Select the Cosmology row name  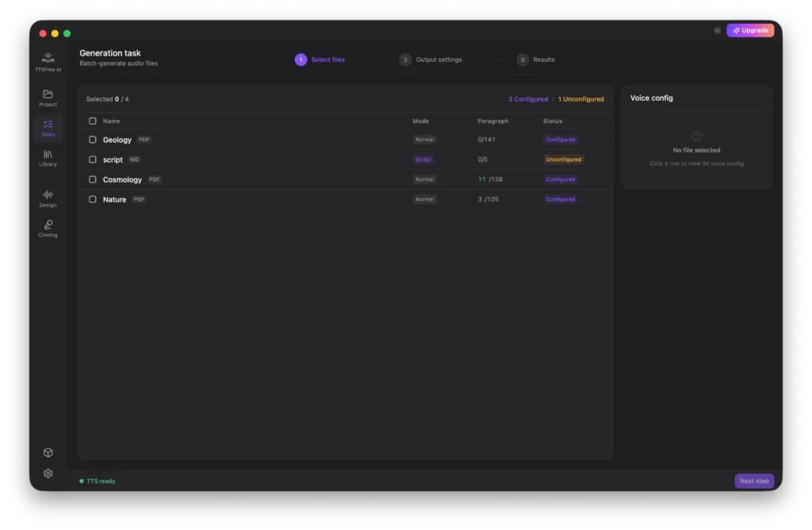122,180
